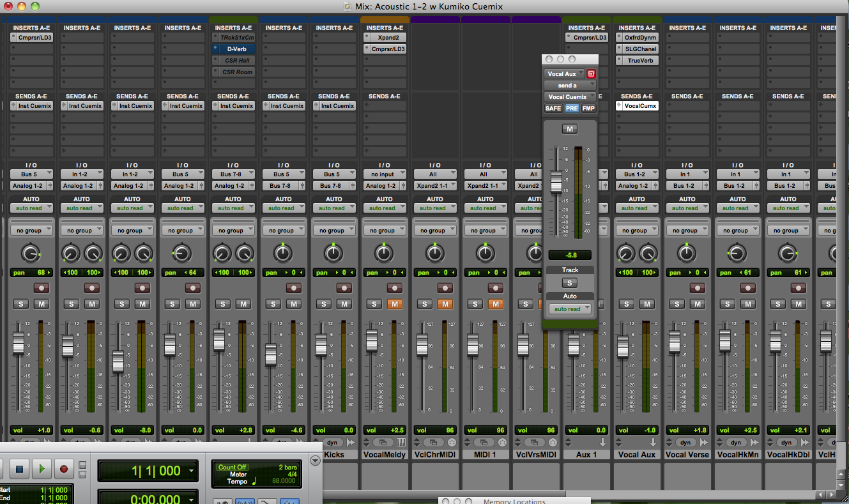
Task: Open the In 1 input selector on Vocal Verse
Action: pos(687,174)
